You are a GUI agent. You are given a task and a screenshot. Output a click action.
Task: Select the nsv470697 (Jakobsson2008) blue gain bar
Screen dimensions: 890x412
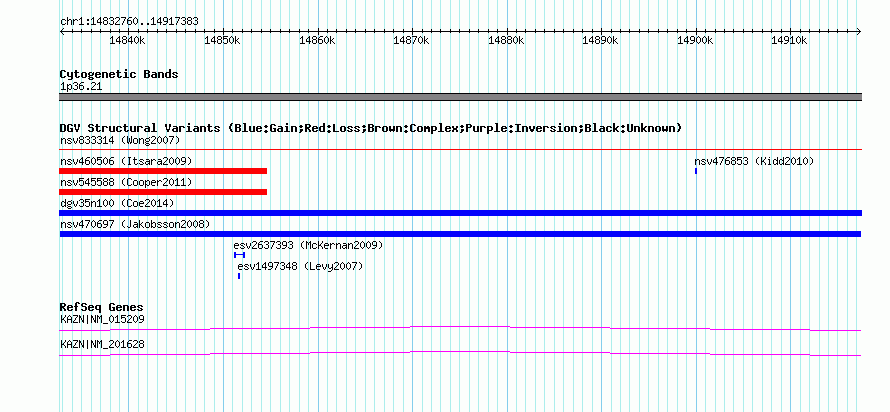[x=460, y=234]
